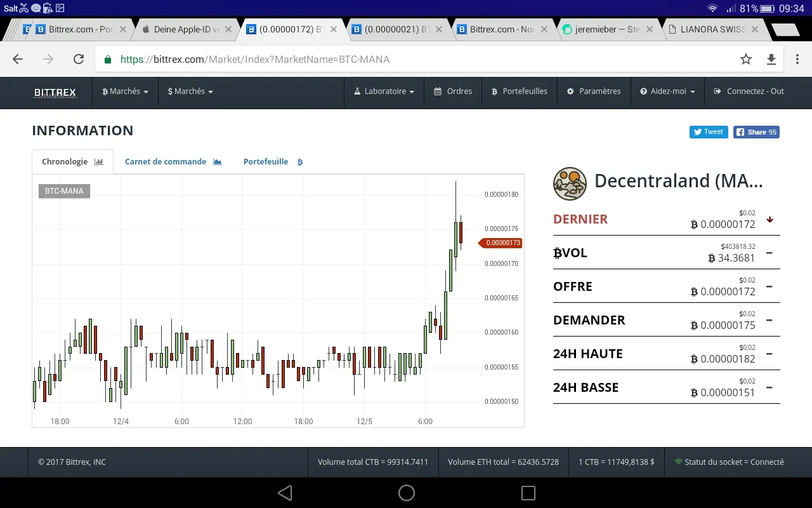This screenshot has height=508, width=812.
Task: Expand the Aidez-moi help menu
Action: click(667, 91)
